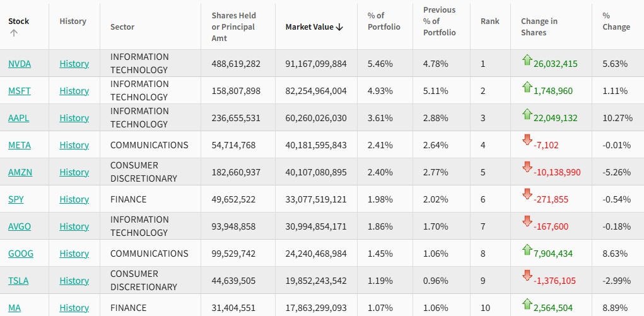Click the Sector column header
The image size is (644, 316).
(x=122, y=27)
